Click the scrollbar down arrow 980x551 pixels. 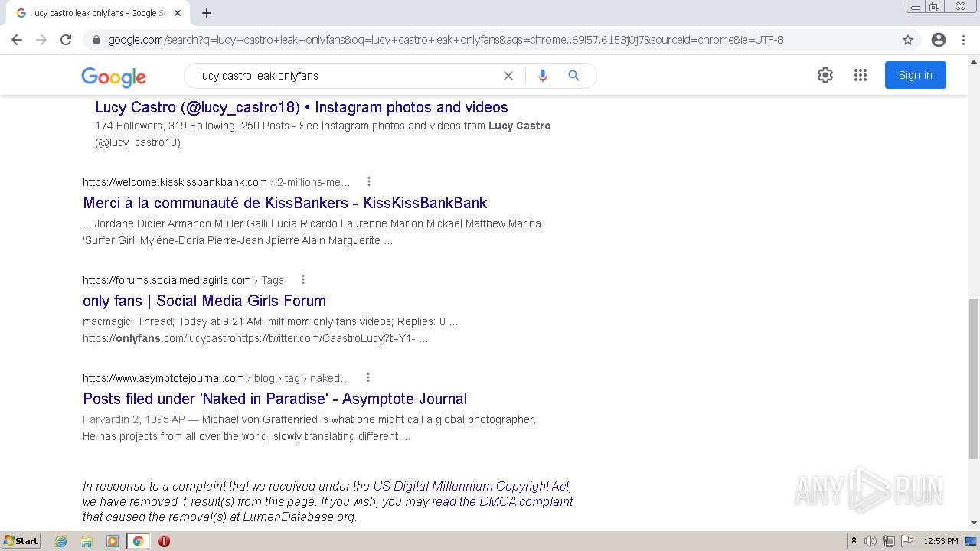974,523
